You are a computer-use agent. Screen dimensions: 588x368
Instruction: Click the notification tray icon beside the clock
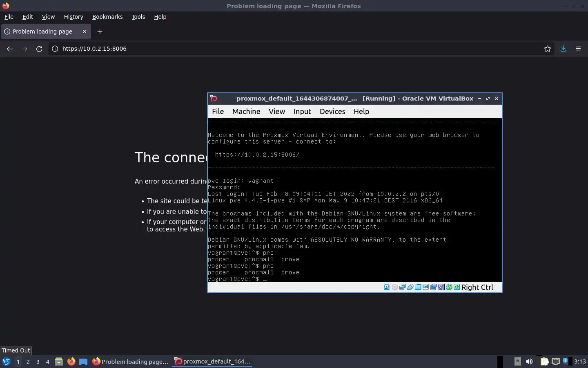565,361
